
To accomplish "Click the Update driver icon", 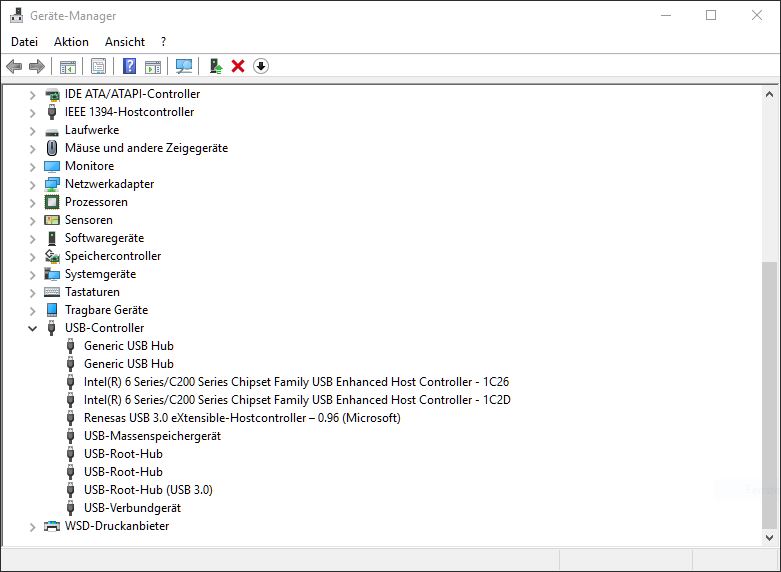I will point(216,66).
